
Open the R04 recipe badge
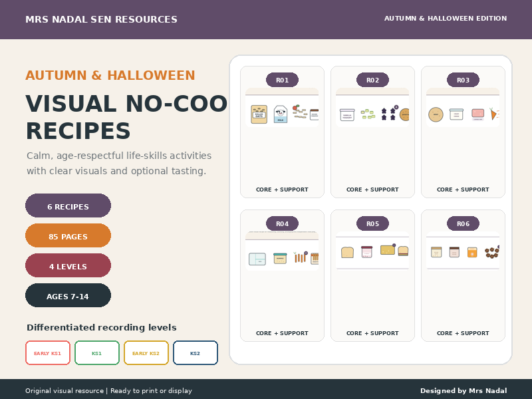pos(282,223)
